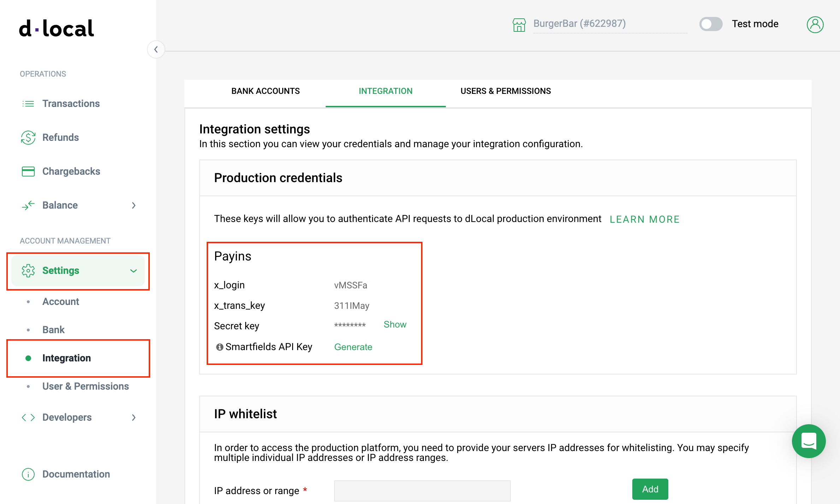840x504 pixels.
Task: Collapse the Settings submenu chevron
Action: (x=134, y=271)
